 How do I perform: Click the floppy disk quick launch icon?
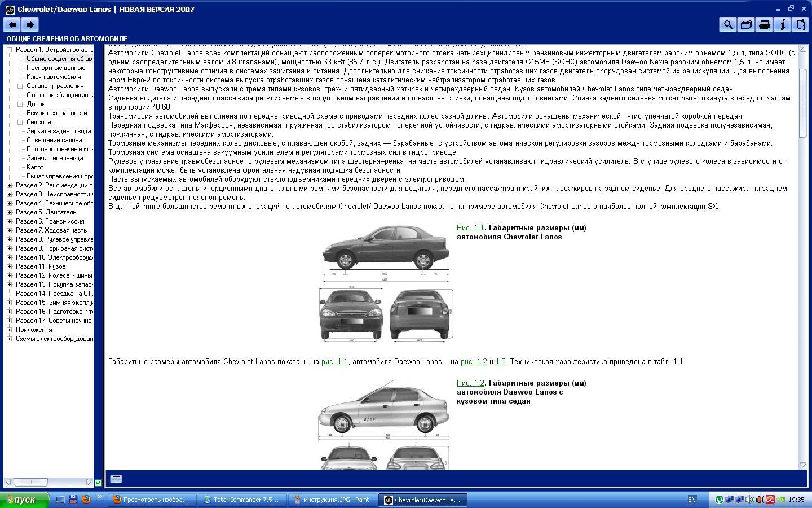coord(73,500)
